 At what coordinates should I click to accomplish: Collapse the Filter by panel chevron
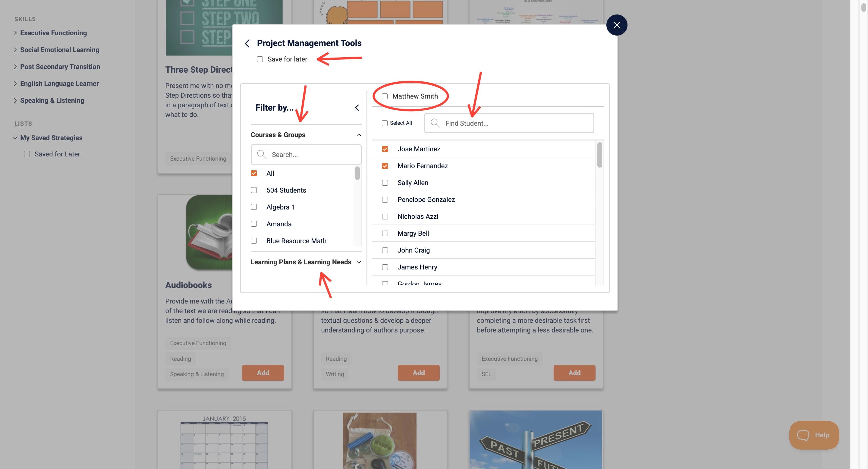click(x=357, y=108)
